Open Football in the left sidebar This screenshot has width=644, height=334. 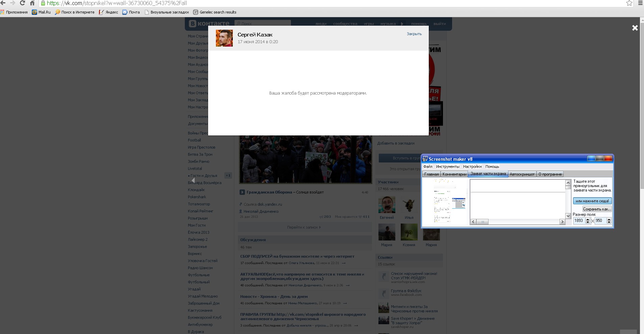coord(194,140)
